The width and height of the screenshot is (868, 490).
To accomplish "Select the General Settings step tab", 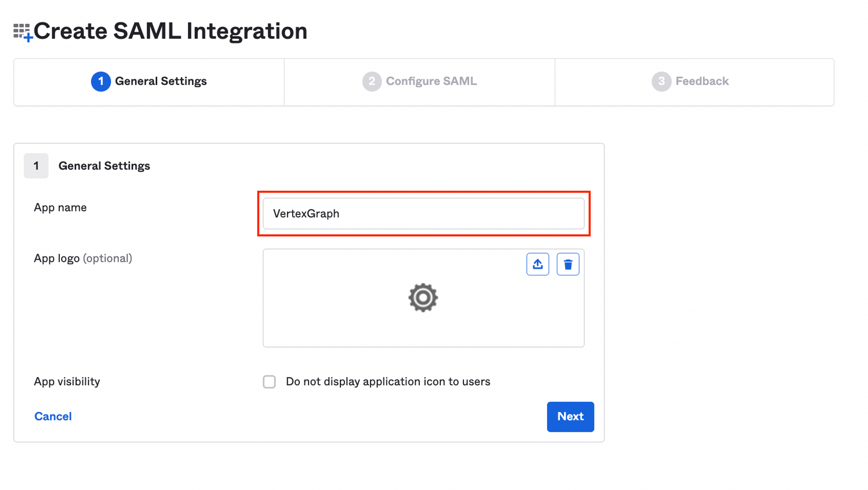I will coord(149,82).
